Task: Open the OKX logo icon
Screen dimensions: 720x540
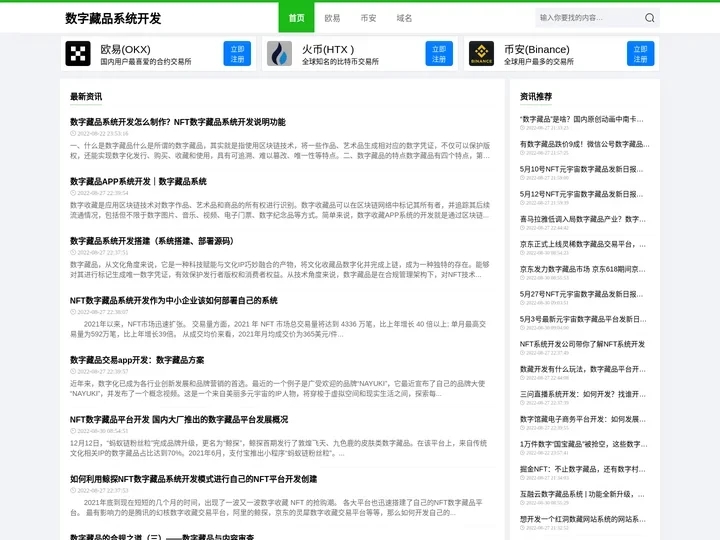Action: pos(78,54)
